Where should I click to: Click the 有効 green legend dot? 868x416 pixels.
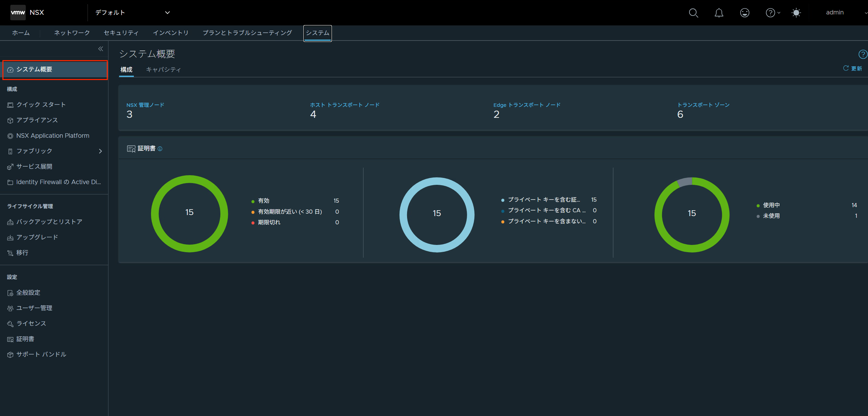pos(253,202)
